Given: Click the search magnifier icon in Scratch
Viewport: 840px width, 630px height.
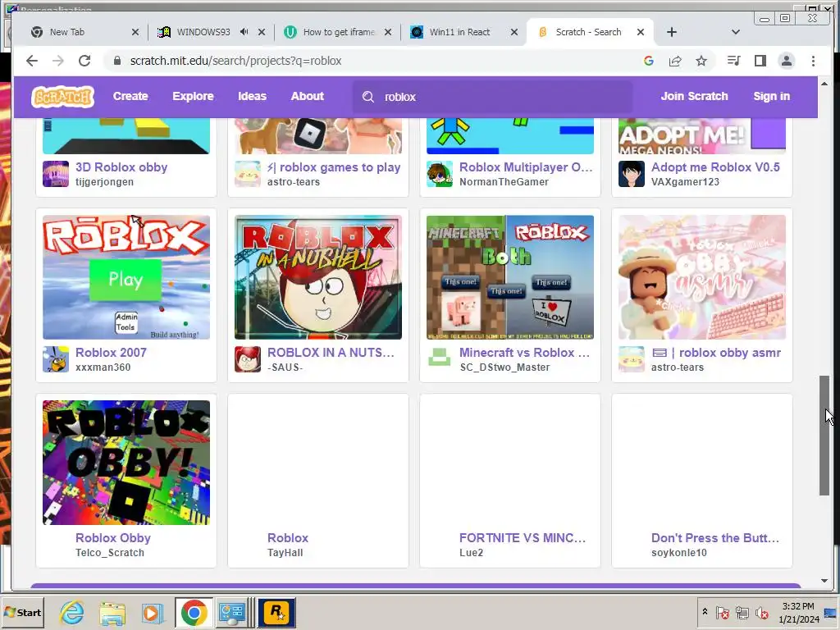Looking at the screenshot, I should 368,97.
